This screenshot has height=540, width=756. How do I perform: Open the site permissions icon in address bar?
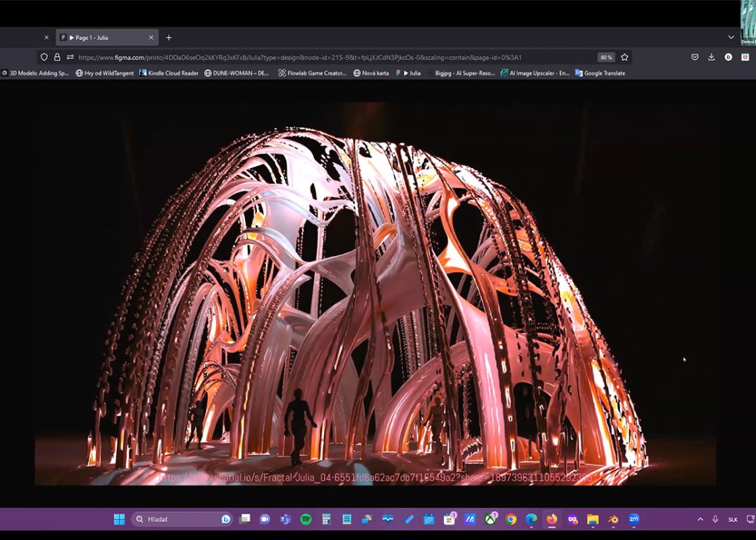pos(70,57)
